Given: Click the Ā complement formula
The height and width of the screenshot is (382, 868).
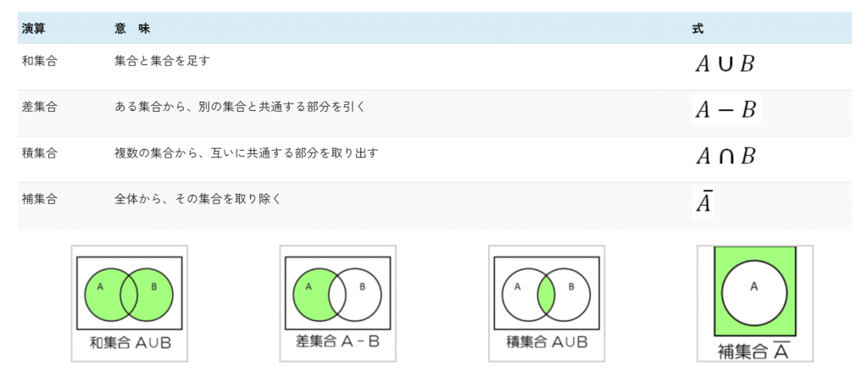Looking at the screenshot, I should click(x=703, y=202).
